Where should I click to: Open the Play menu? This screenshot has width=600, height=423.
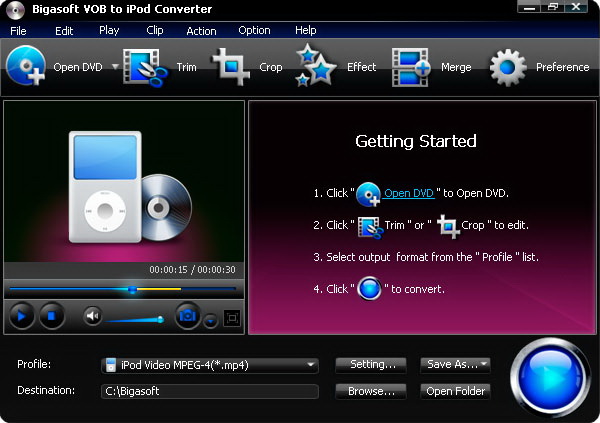pos(109,31)
